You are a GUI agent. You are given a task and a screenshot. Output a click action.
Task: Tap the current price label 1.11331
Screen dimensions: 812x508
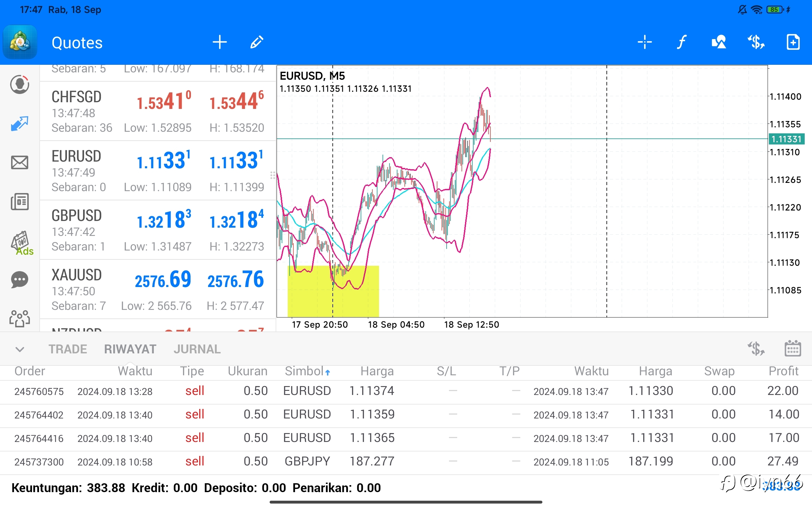pos(786,139)
